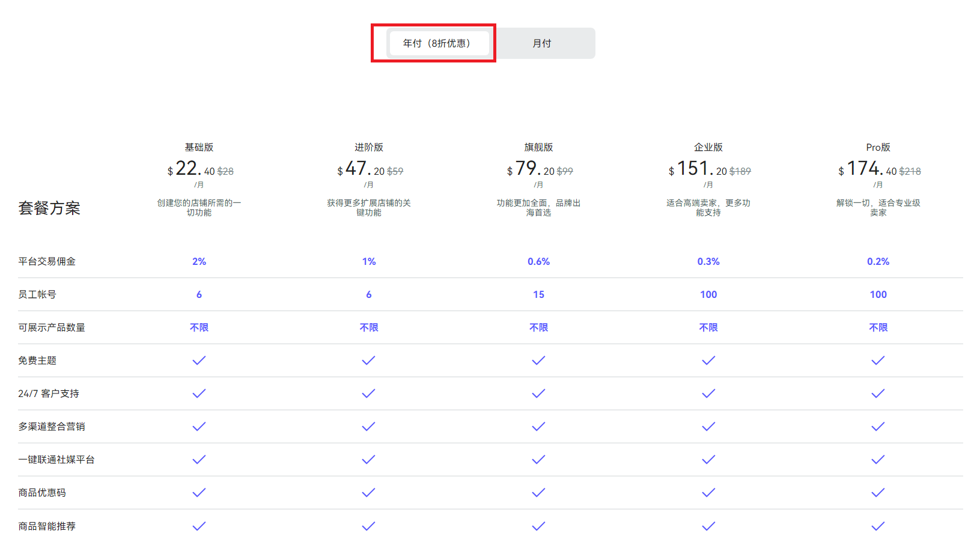Click Pro版 checkmark for 免费主题
The image size is (980, 552).
(878, 360)
